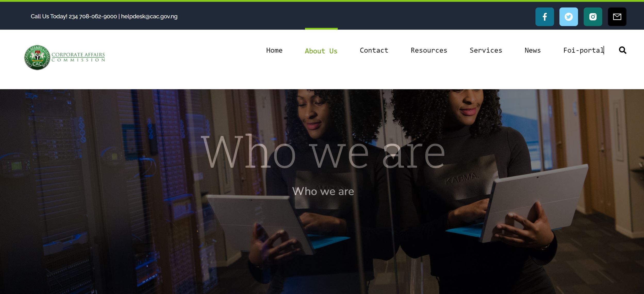Open the search magnifier icon

tap(623, 50)
